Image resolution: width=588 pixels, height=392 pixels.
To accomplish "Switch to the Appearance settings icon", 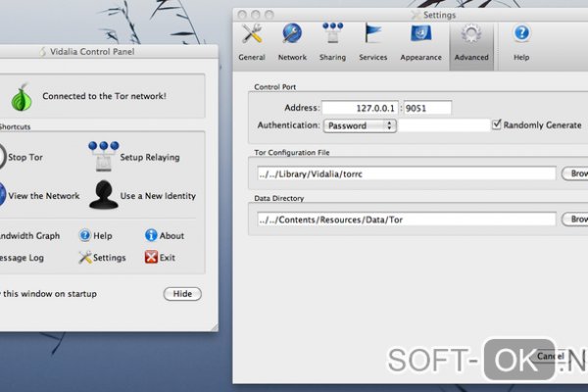I will click(x=420, y=36).
